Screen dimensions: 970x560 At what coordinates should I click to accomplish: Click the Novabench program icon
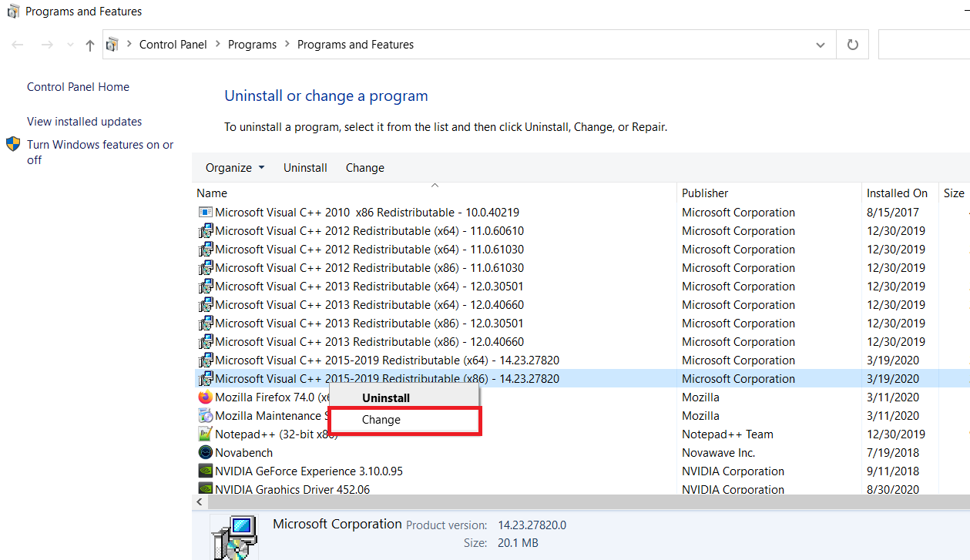coord(205,453)
